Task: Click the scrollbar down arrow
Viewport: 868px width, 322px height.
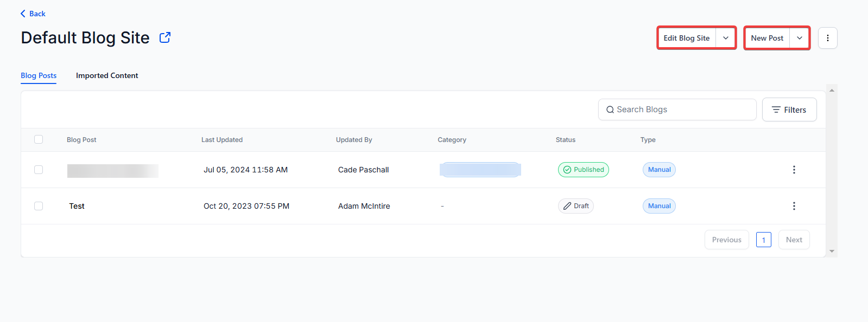Action: point(832,252)
